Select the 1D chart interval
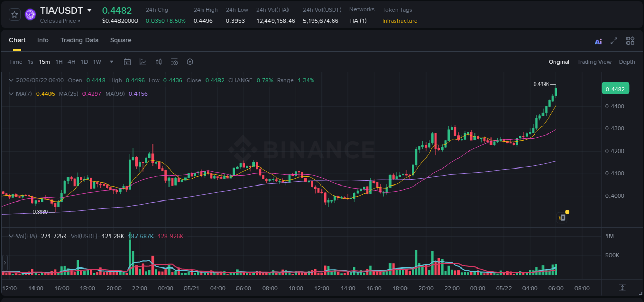 (84, 62)
